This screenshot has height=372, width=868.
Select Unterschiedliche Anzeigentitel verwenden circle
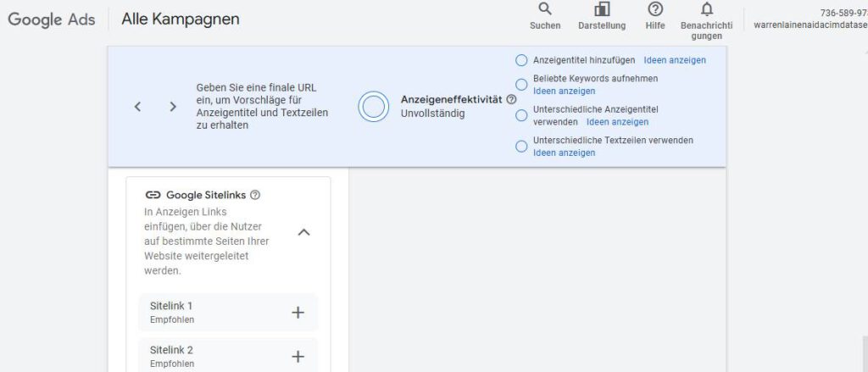point(521,116)
